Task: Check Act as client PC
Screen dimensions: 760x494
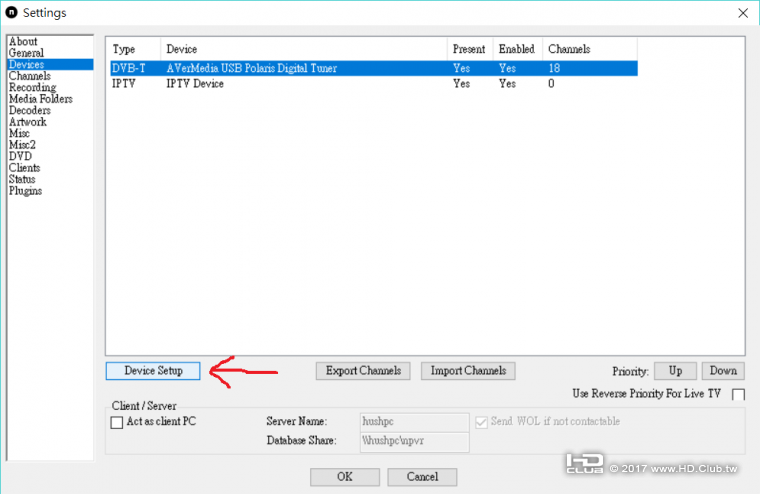Action: 117,422
